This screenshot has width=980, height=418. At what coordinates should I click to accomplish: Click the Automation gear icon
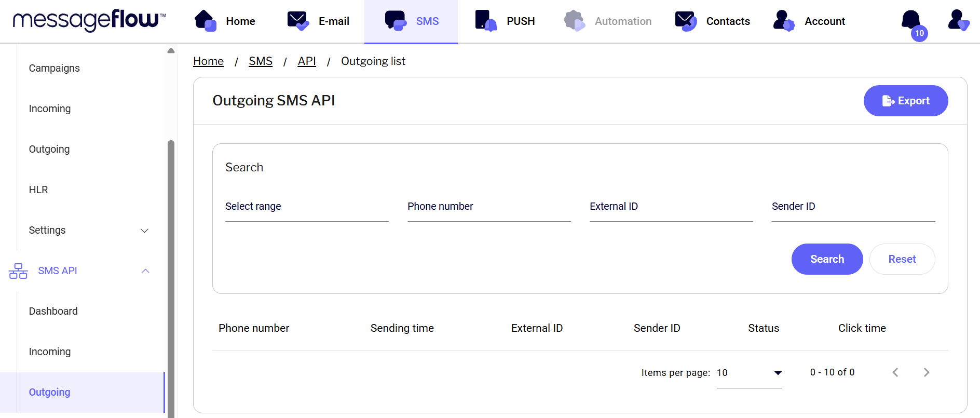tap(574, 21)
